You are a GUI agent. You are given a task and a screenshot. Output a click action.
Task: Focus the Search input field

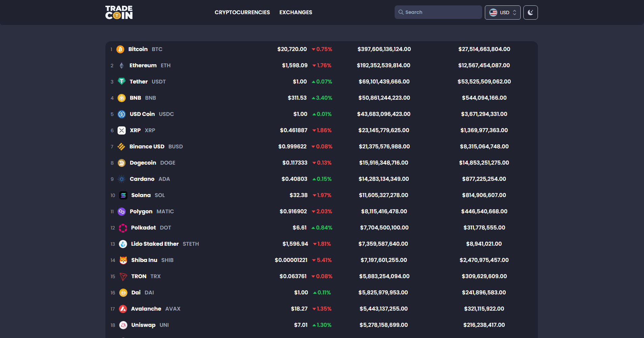point(438,12)
